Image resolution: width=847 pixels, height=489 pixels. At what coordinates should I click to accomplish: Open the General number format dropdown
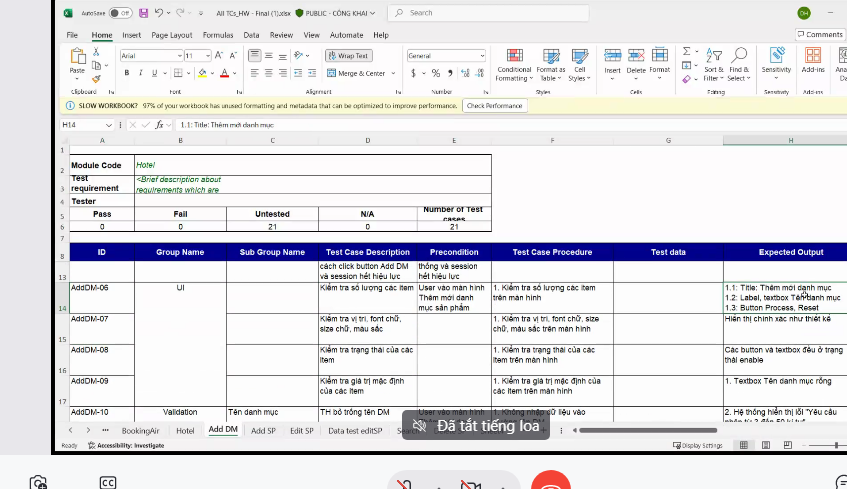[x=481, y=56]
